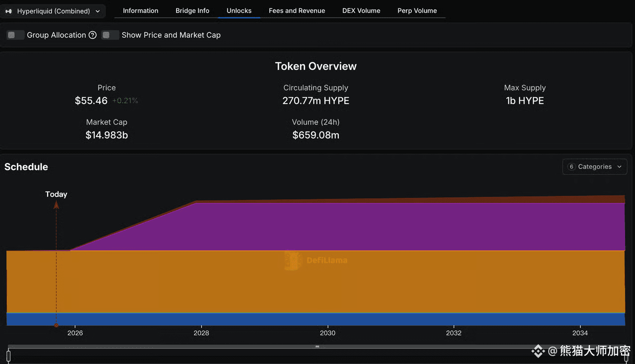Screen dimensions: 635x364
Task: Click the Binance logo watermark icon
Action: point(538,351)
